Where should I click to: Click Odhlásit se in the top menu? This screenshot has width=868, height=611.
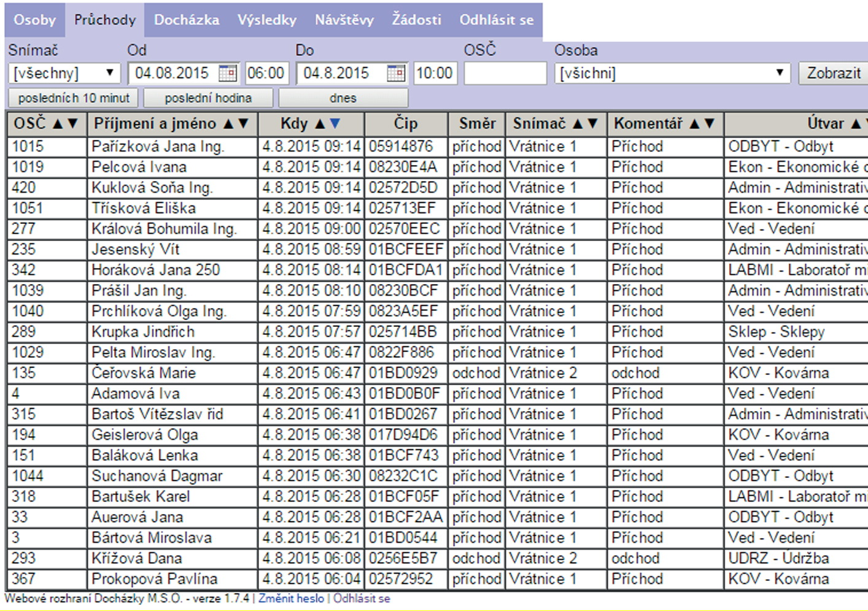point(497,20)
